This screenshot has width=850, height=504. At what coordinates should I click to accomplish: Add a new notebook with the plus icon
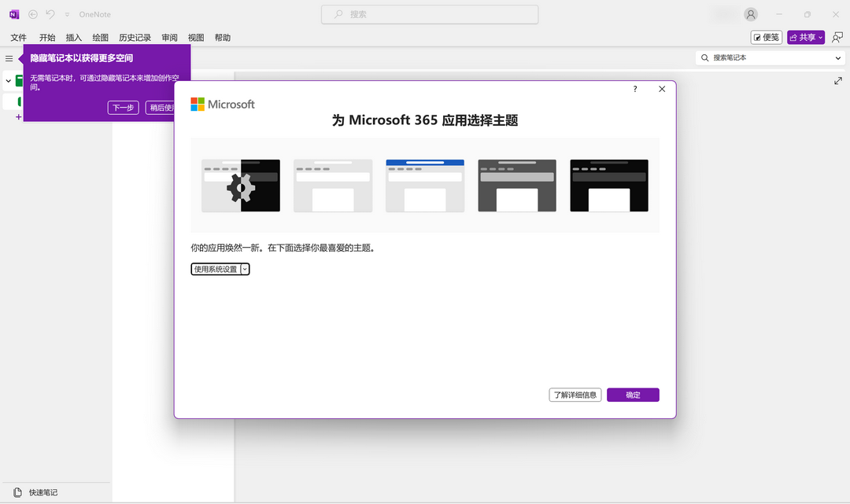pyautogui.click(x=17, y=116)
